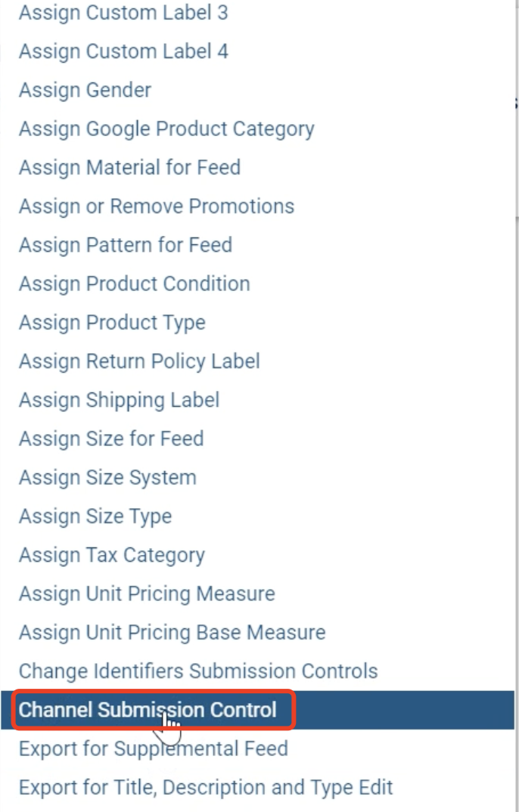
Task: Select Assign Google Product Category
Action: pos(166,129)
